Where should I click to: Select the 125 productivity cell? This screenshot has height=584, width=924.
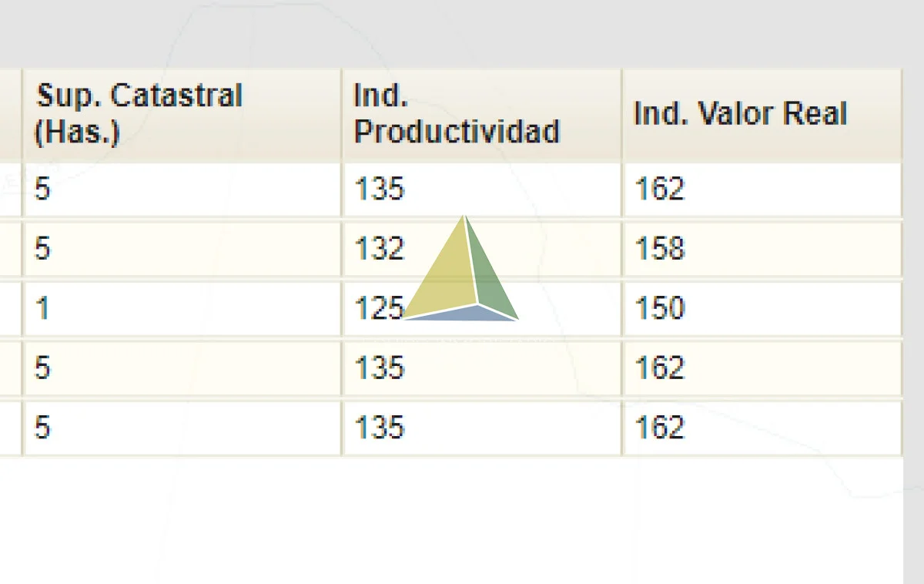click(379, 308)
